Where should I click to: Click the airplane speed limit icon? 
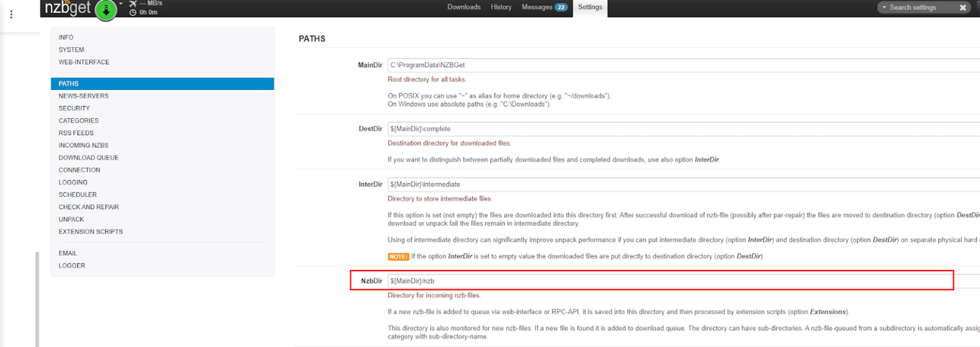point(133,4)
